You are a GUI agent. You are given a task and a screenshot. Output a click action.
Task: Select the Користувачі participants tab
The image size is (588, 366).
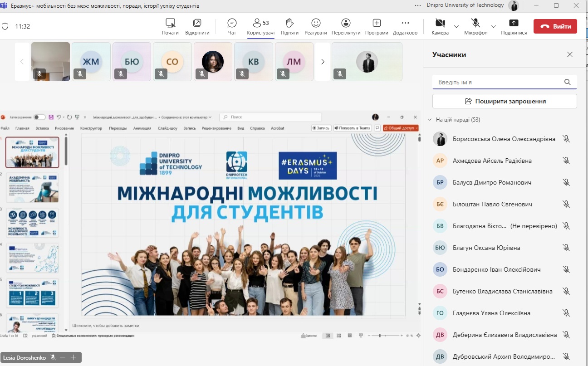pos(260,26)
